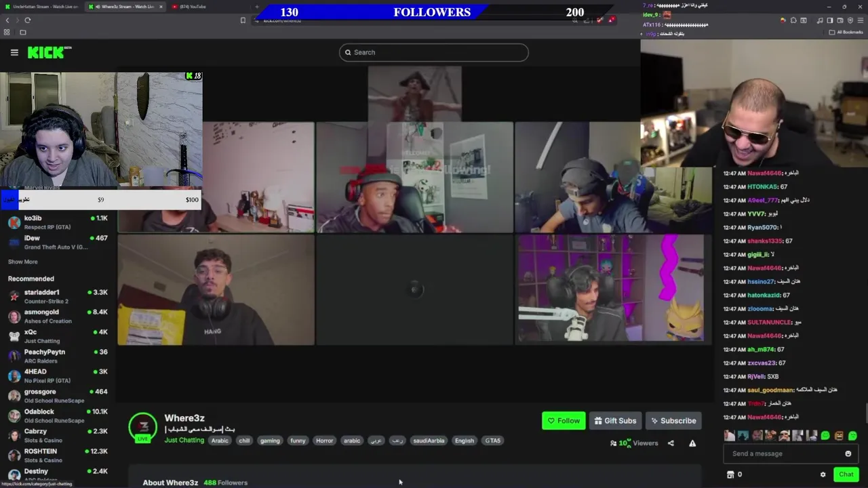Open a new browser tab with plus

point(256,7)
